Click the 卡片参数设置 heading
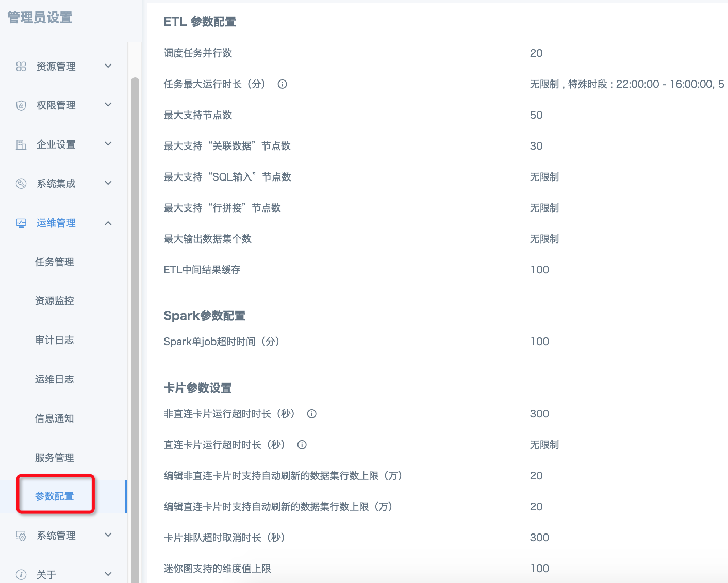This screenshot has width=728, height=583. 198,388
